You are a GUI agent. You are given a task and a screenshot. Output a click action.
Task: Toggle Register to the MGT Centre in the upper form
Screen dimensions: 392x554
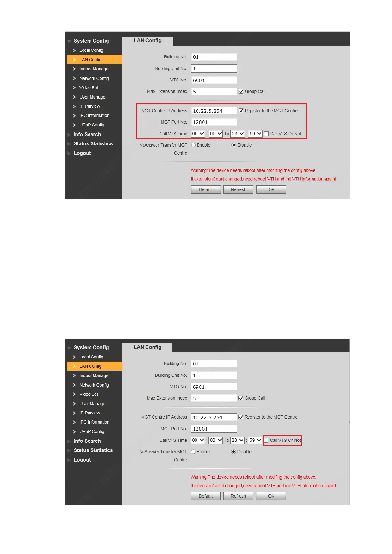tap(241, 111)
